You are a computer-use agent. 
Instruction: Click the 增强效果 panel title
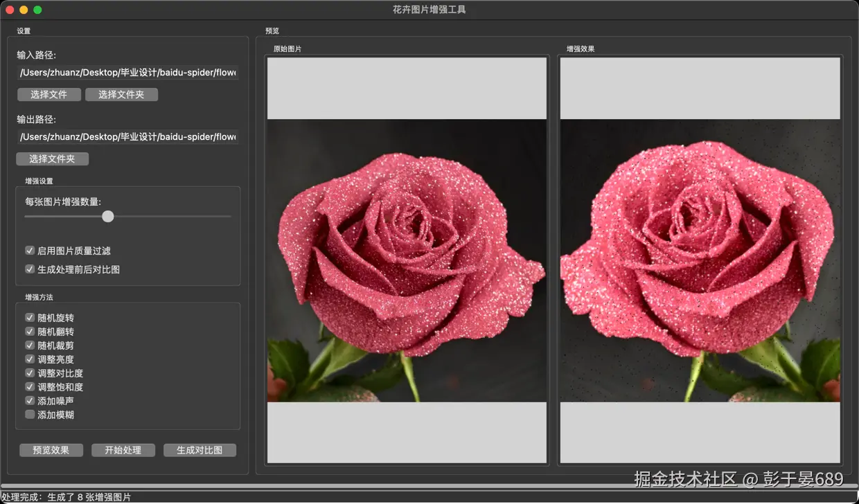click(581, 49)
